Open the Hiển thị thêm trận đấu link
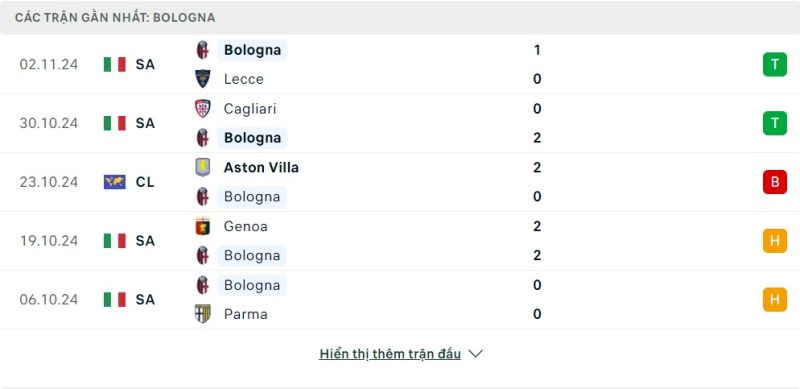800x389 pixels. (x=390, y=354)
